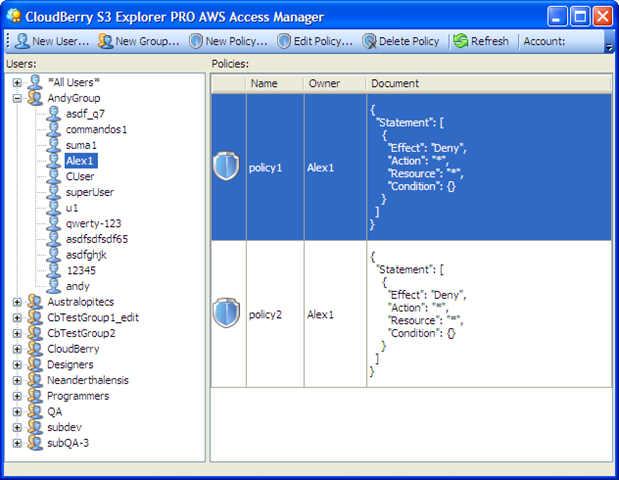619x480 pixels.
Task: Click group icon beside Australopitecs
Action: [35, 302]
